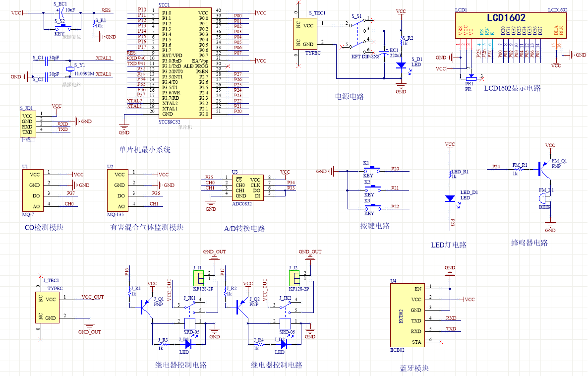Screen dimensions: 588x376
Task: Select the J_TEC1 TYPEC connector component
Action: coord(47,308)
